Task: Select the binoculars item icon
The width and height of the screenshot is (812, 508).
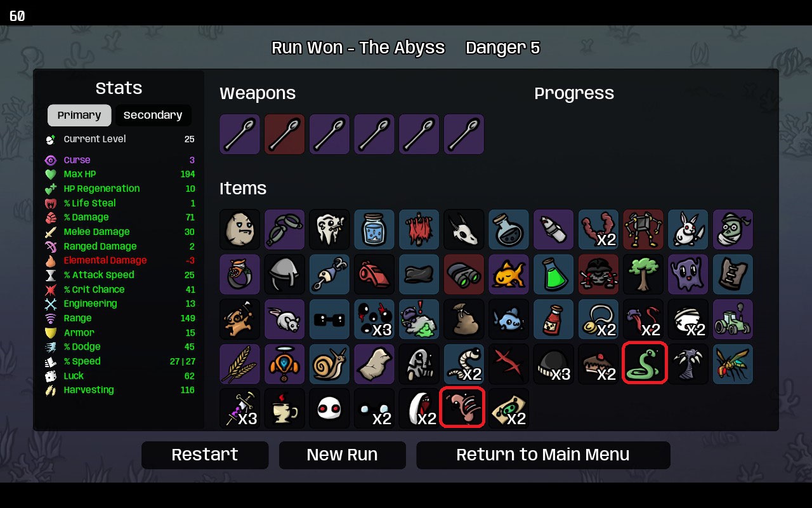Action: [464, 274]
